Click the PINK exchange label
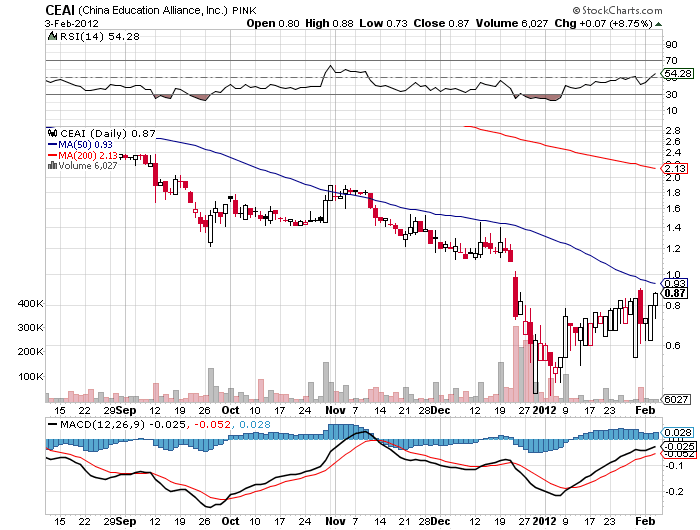 (244, 10)
